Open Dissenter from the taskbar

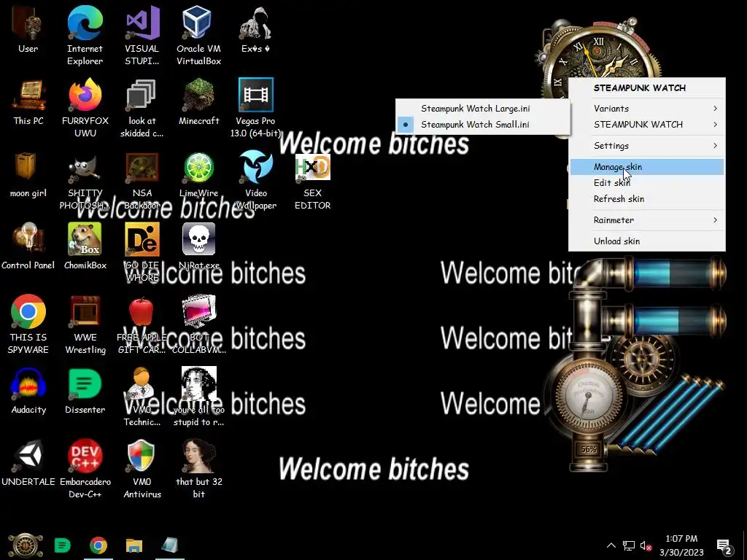(63, 545)
